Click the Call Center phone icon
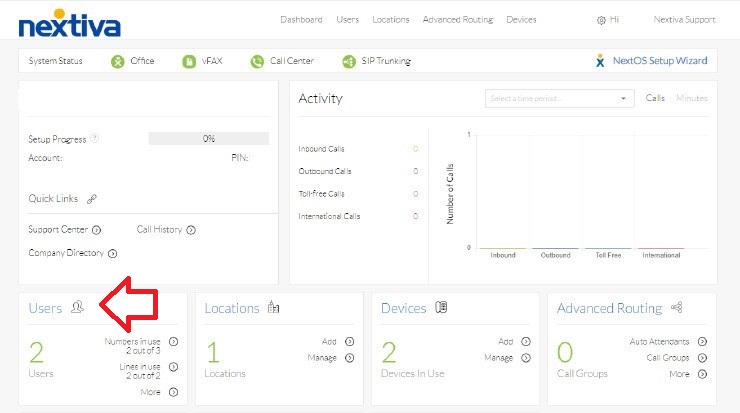This screenshot has width=740, height=413. [x=257, y=61]
